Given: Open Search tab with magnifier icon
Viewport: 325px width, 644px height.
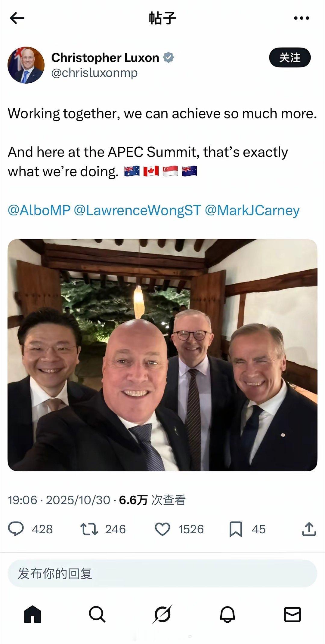Looking at the screenshot, I should coord(97,614).
